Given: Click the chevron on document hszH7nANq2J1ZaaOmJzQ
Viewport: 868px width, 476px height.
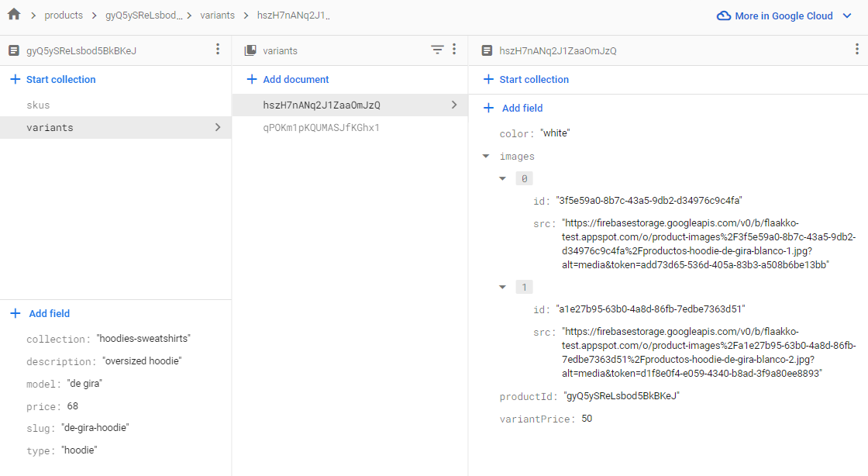Looking at the screenshot, I should 454,104.
